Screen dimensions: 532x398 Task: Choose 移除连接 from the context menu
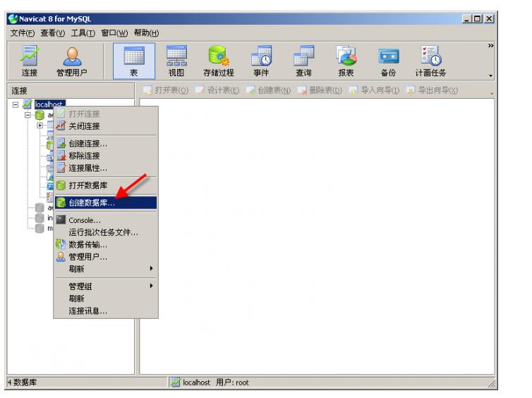(x=106, y=155)
